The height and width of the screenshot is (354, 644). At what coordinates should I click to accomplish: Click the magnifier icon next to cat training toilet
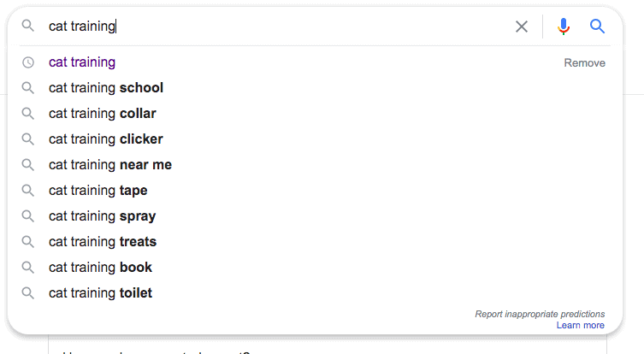28,293
